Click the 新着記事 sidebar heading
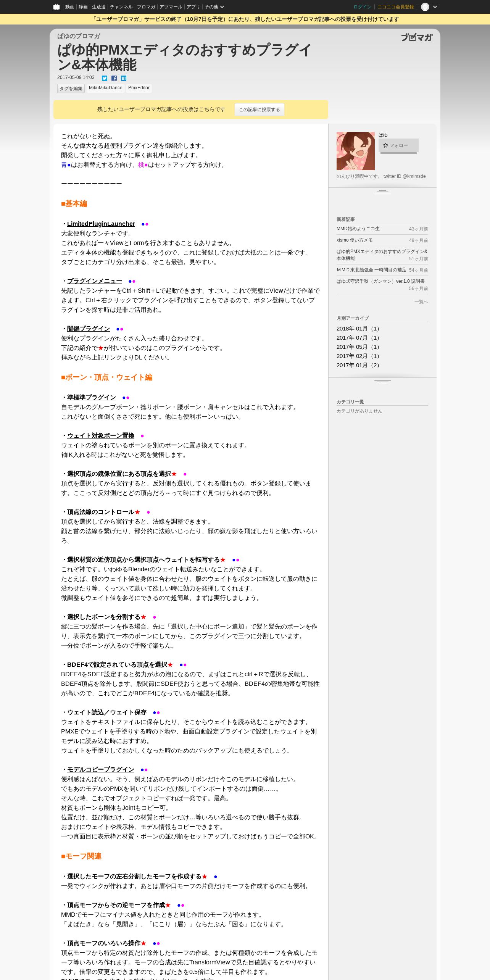This screenshot has width=490, height=980. coord(346,219)
